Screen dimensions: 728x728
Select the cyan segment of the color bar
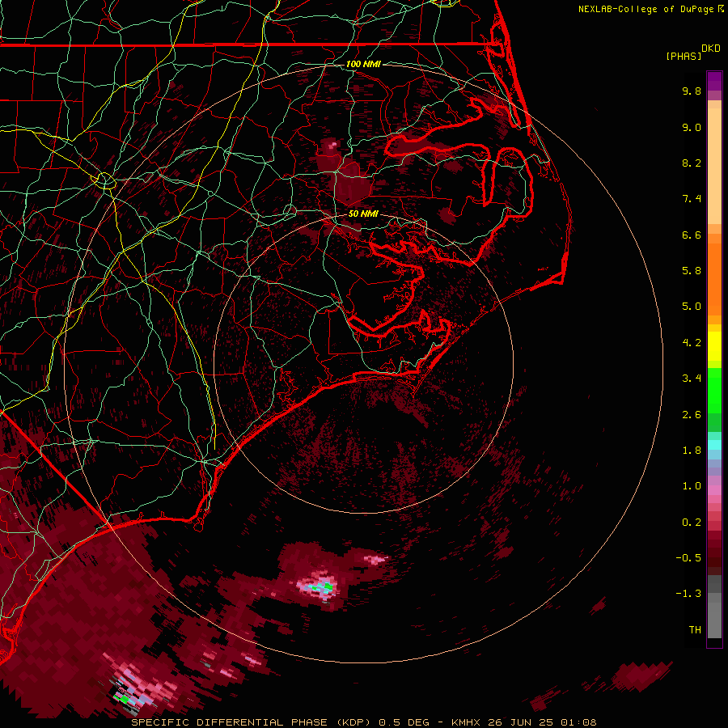tap(714, 445)
